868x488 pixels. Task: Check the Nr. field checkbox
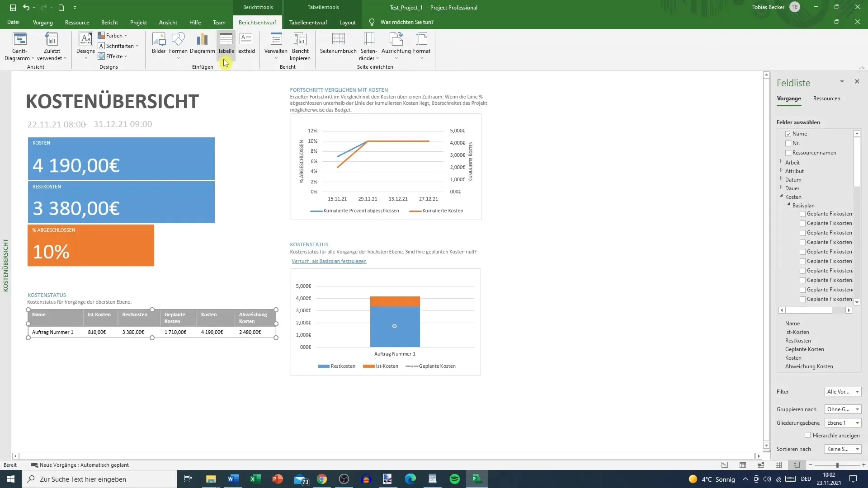click(788, 143)
